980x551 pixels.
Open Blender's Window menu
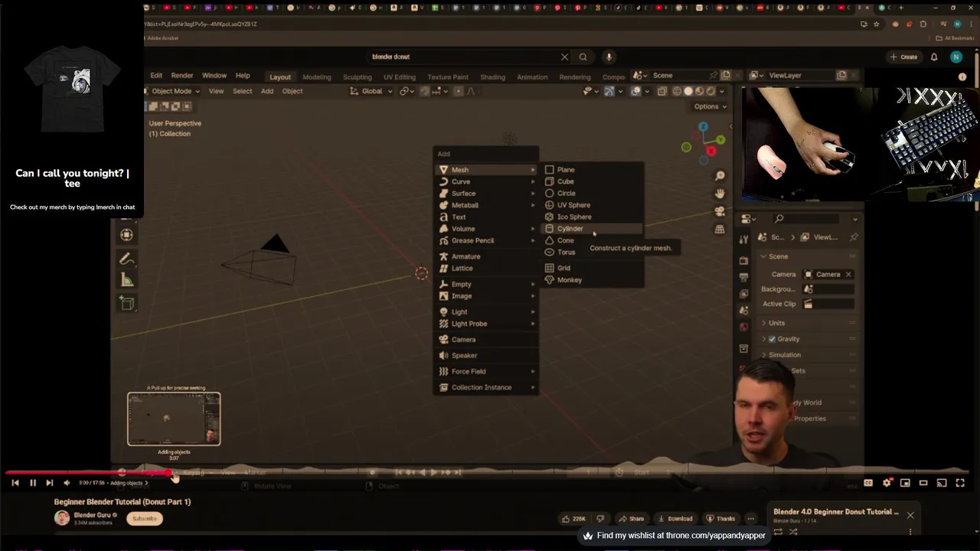pos(214,76)
